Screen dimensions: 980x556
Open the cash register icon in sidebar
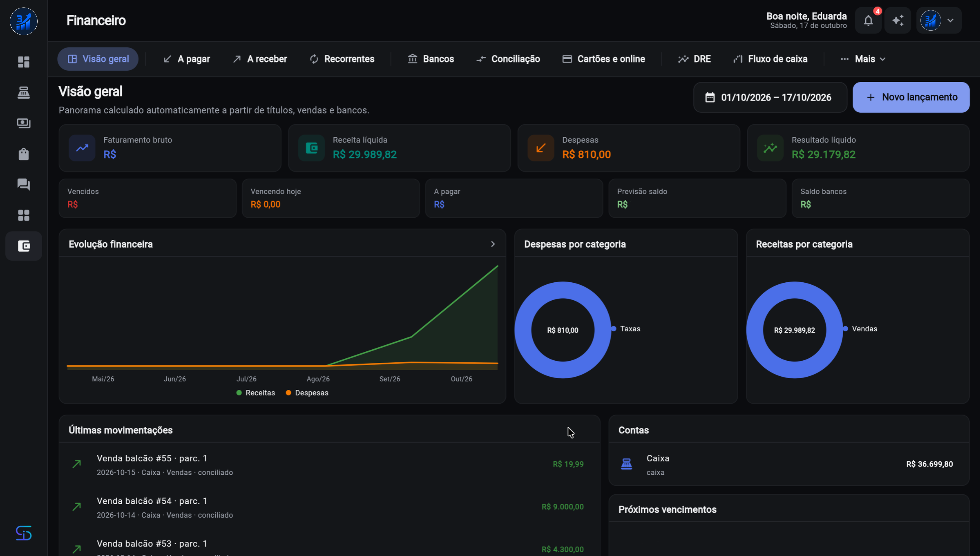coord(24,92)
